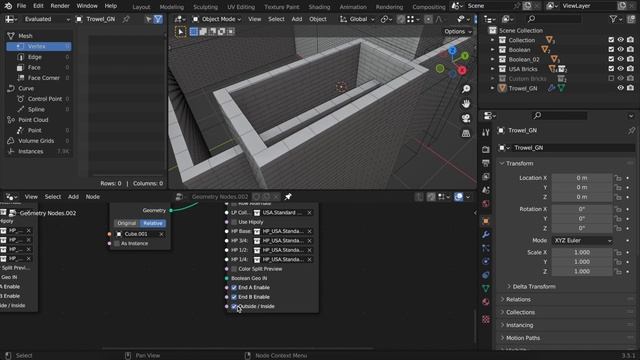
Task: Click the red X axis gizmo ball
Action: pyautogui.click(x=462, y=70)
